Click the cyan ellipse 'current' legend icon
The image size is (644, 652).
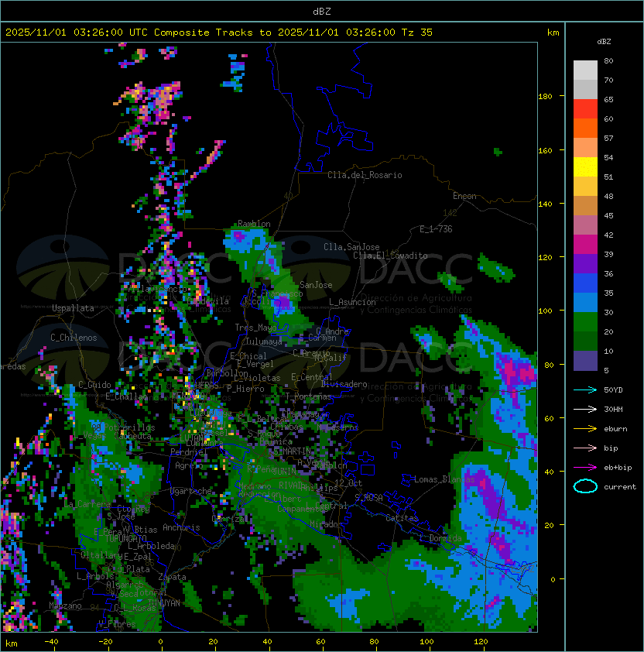pos(585,486)
